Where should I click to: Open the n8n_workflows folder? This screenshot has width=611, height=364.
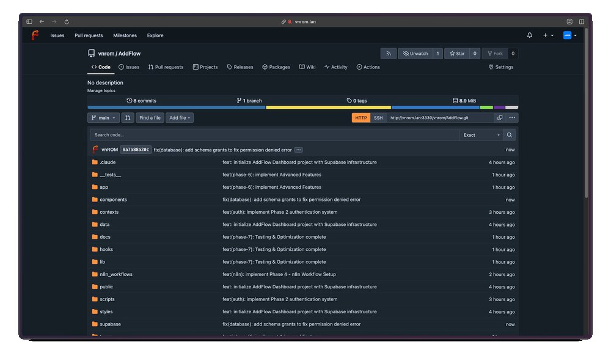pos(116,274)
